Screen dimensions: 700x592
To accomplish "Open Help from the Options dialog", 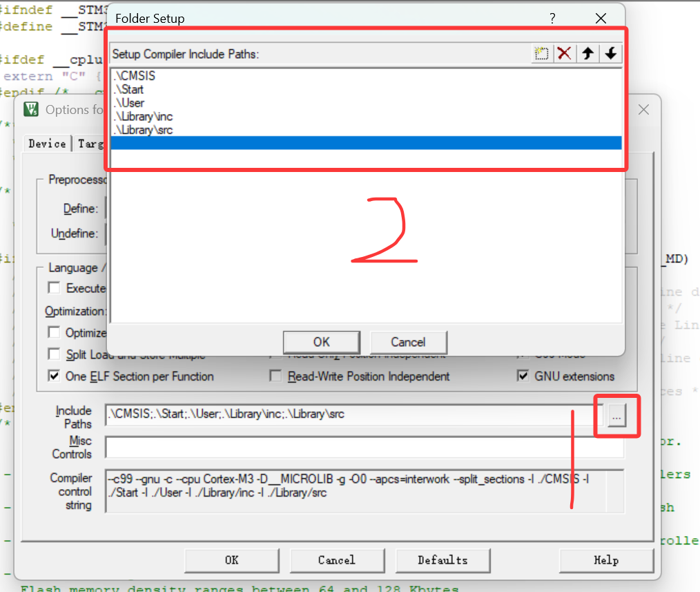I will pyautogui.click(x=606, y=560).
